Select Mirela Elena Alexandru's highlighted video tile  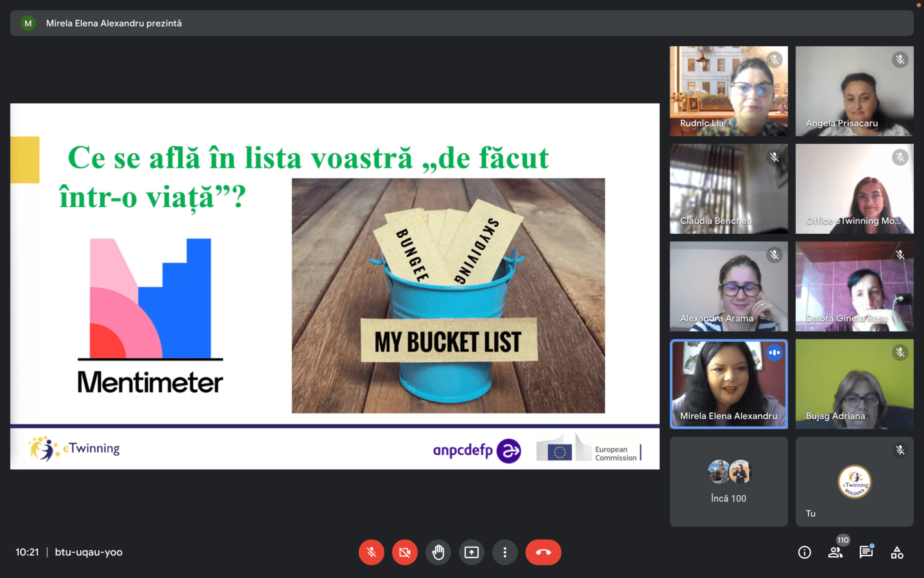pos(729,384)
